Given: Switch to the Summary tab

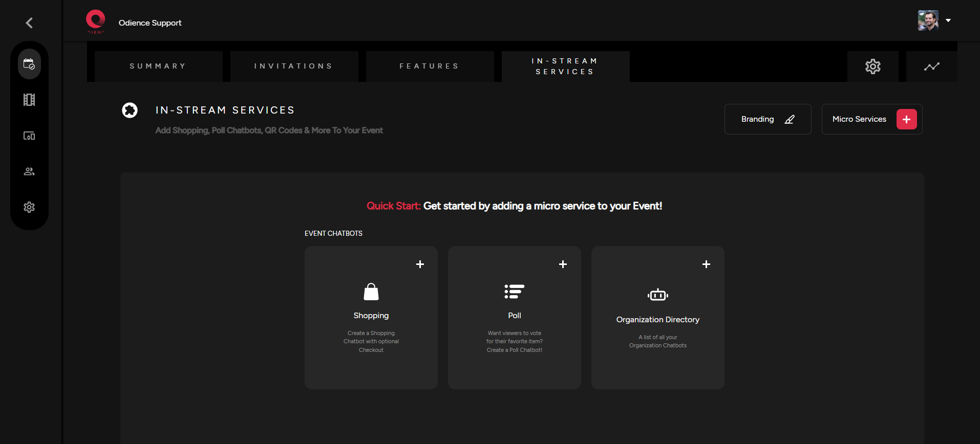Looking at the screenshot, I should point(158,66).
